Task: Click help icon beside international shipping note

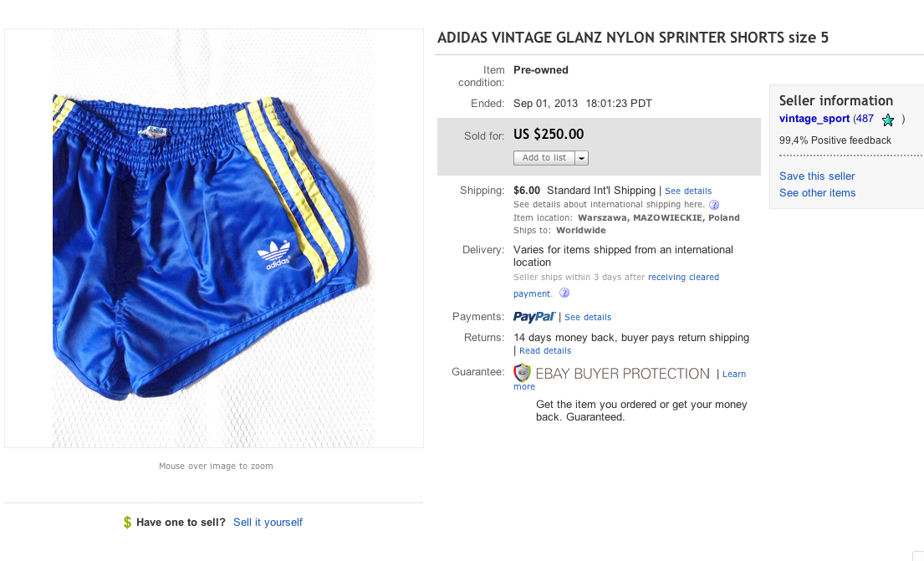Action: tap(714, 205)
